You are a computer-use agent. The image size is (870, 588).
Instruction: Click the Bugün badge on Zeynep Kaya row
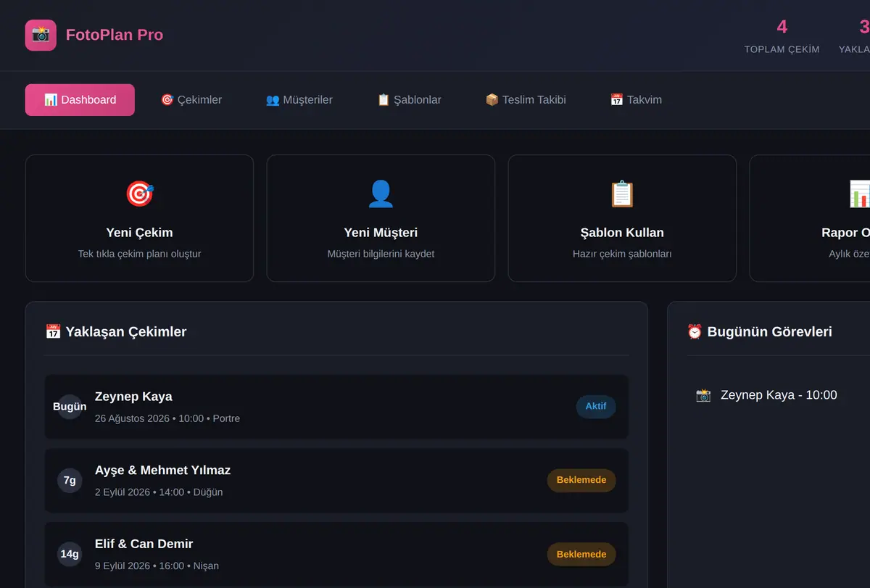point(70,407)
